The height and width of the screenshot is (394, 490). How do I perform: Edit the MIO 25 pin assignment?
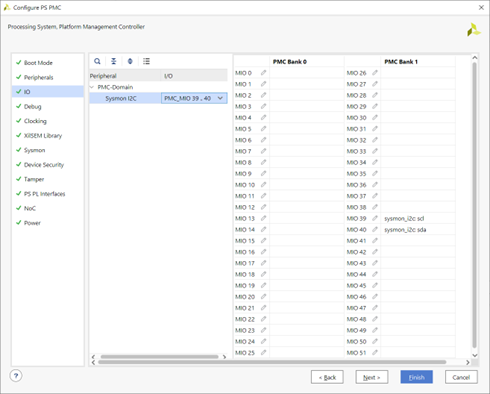click(x=263, y=352)
